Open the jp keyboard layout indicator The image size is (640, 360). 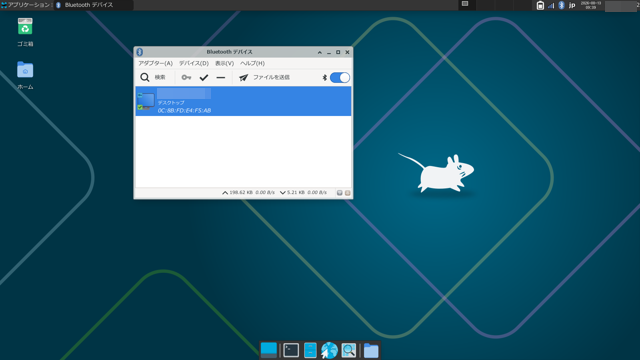[572, 5]
